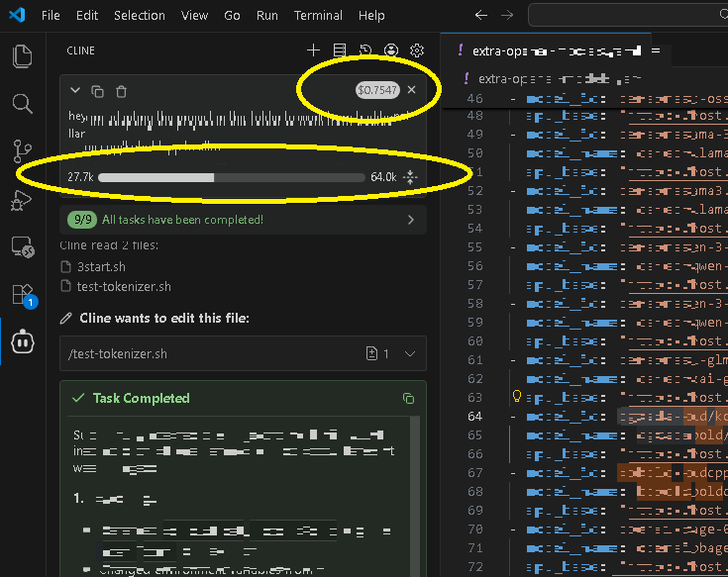Open the 3start.sh file link
The width and height of the screenshot is (728, 577).
[x=101, y=266]
